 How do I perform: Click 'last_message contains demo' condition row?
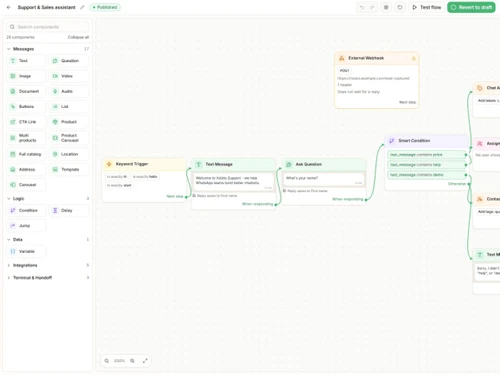point(427,175)
